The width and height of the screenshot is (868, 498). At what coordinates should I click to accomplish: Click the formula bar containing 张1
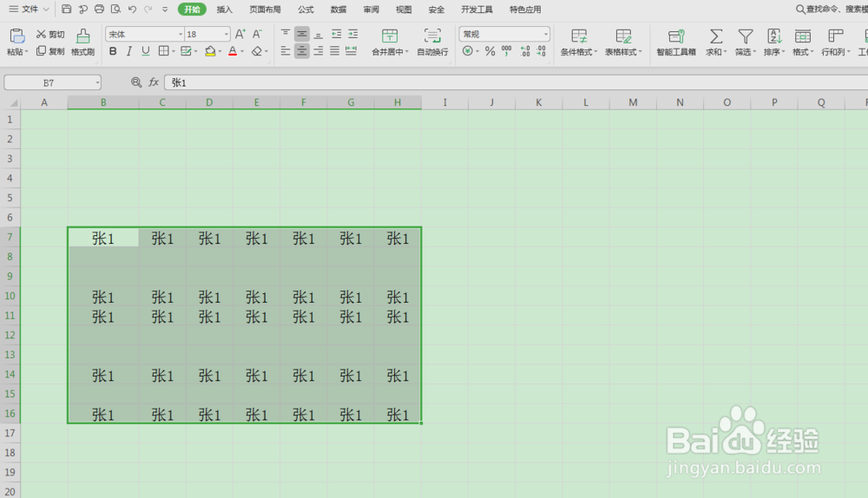(x=516, y=82)
